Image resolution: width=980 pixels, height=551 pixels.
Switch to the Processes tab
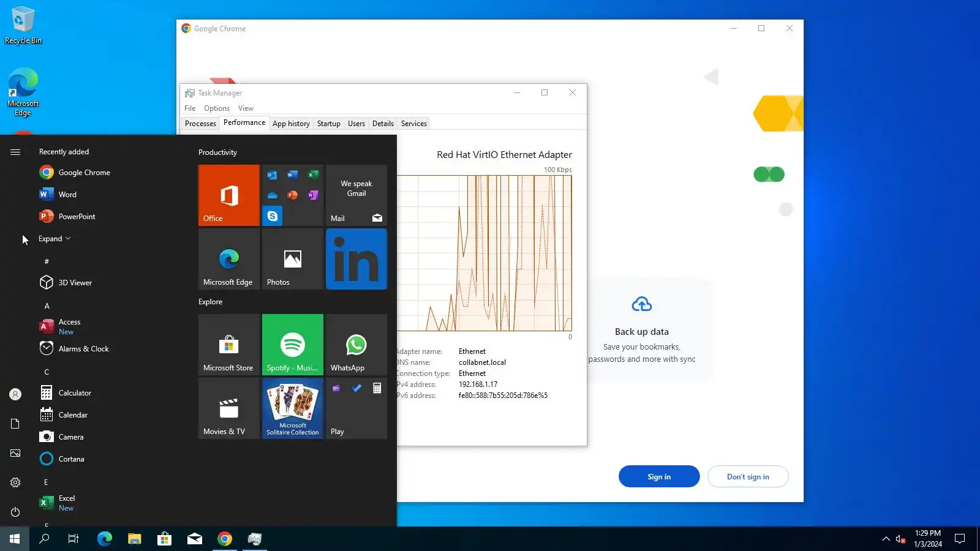point(200,124)
